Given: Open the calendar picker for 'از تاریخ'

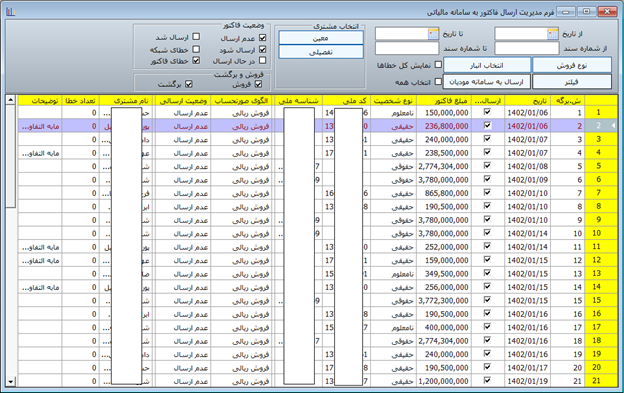Looking at the screenshot, I should pyautogui.click(x=553, y=34).
